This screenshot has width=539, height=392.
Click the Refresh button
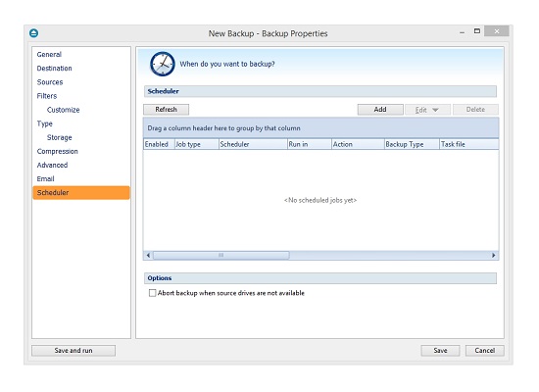tap(166, 110)
